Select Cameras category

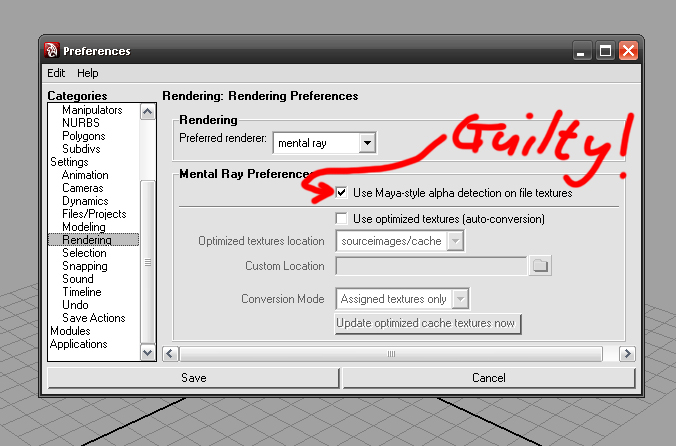click(x=83, y=188)
